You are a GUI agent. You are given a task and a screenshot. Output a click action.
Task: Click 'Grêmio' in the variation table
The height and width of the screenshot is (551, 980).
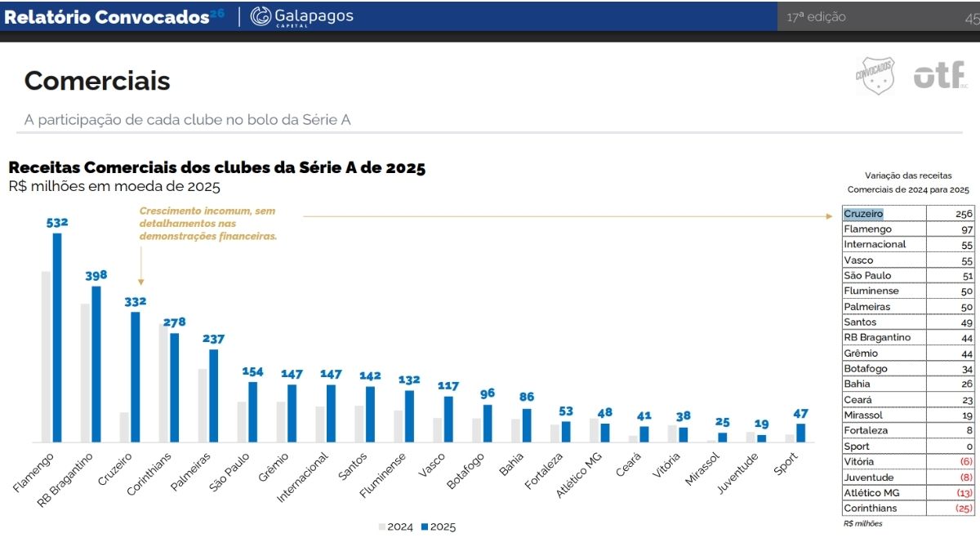pos(861,353)
